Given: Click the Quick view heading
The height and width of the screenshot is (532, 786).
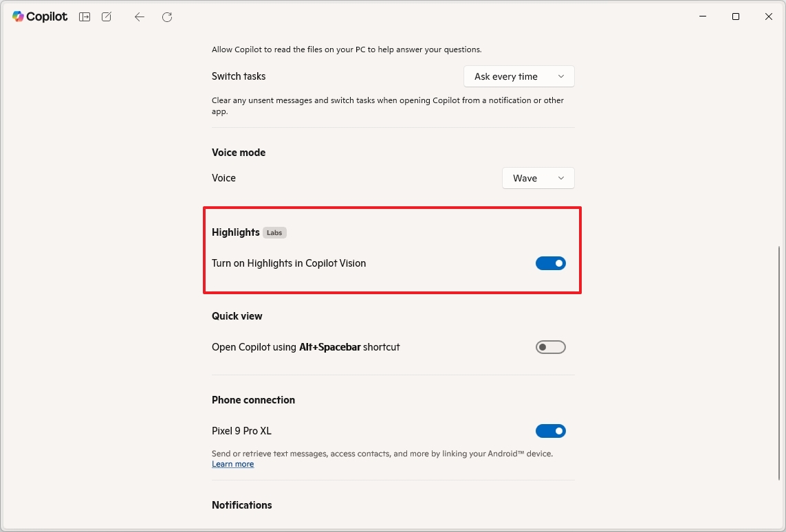Looking at the screenshot, I should [237, 315].
